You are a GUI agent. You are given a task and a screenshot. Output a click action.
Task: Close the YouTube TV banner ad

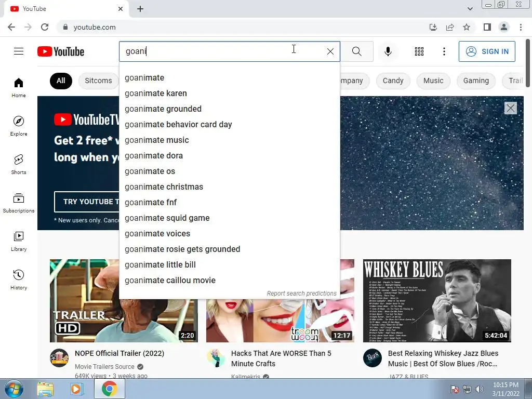[510, 108]
